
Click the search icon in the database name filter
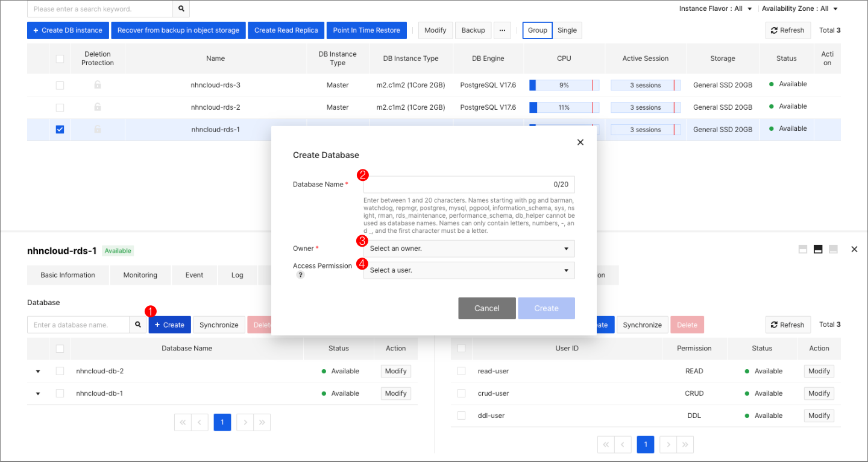(x=137, y=324)
